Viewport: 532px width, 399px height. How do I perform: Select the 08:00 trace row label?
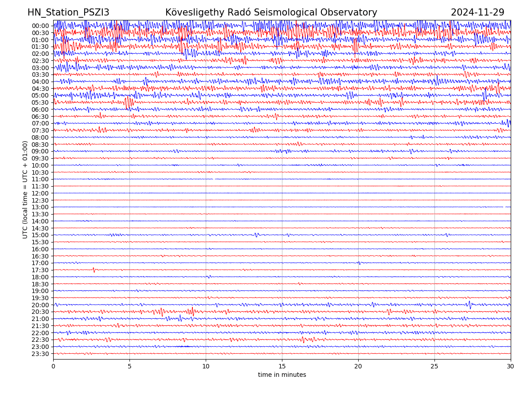click(x=40, y=137)
